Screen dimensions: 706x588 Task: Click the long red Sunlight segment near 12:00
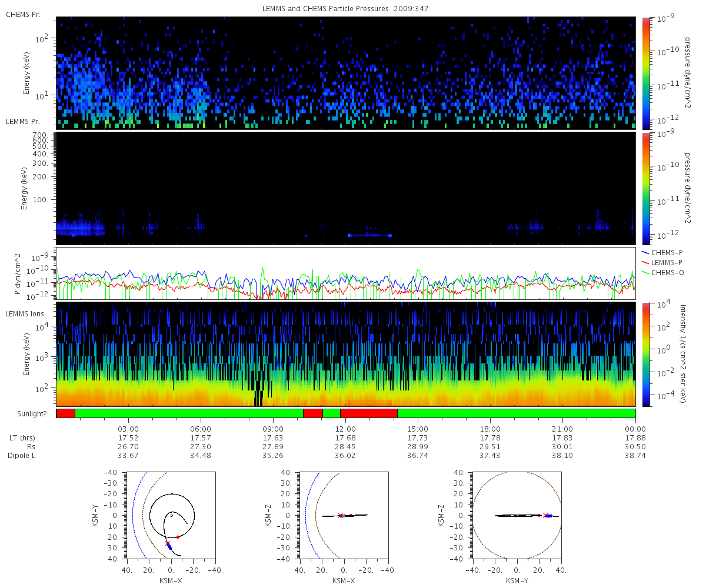tap(369, 413)
